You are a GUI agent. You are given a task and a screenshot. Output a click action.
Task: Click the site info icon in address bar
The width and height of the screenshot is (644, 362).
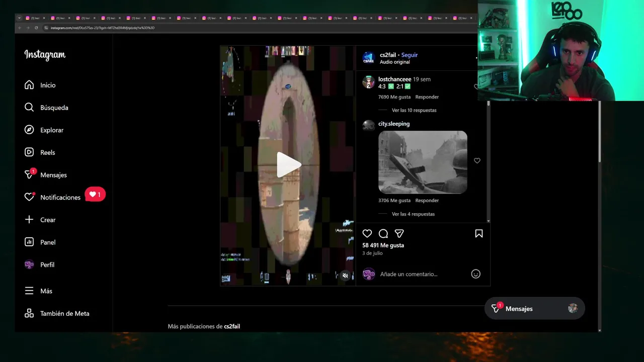coord(46,28)
